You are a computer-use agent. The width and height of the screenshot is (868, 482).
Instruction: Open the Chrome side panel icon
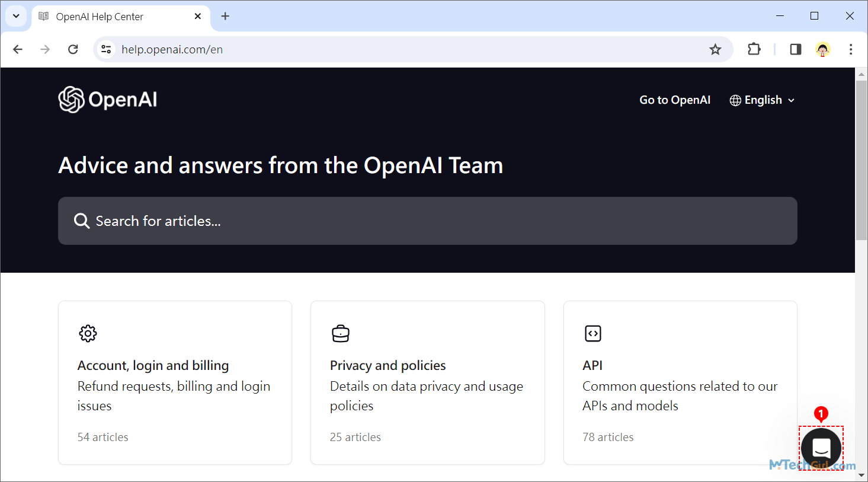coord(796,49)
